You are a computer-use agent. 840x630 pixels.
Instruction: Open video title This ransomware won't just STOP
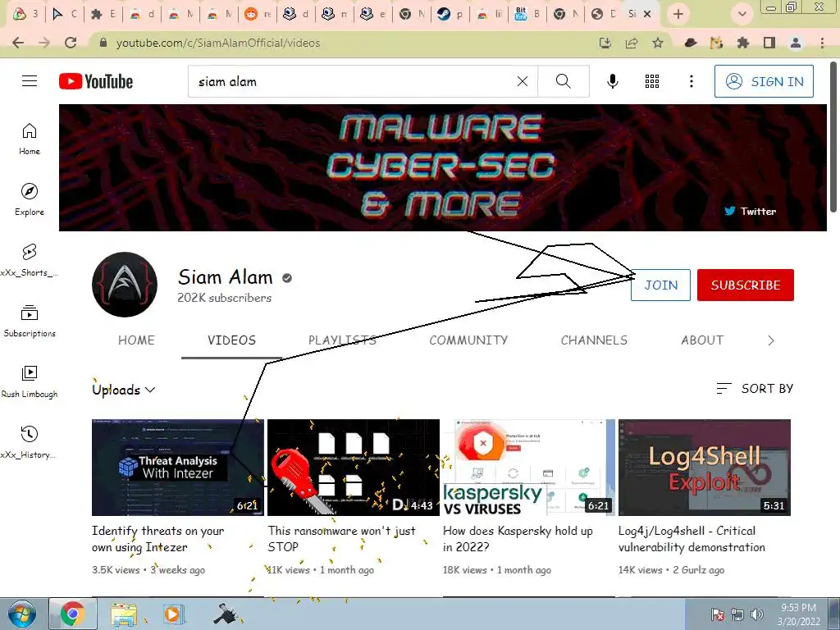coord(342,539)
